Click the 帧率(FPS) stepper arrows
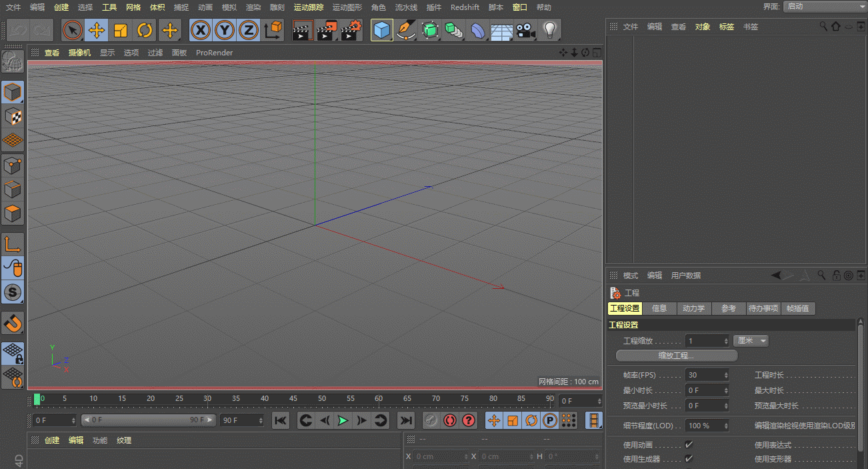 pyautogui.click(x=726, y=375)
